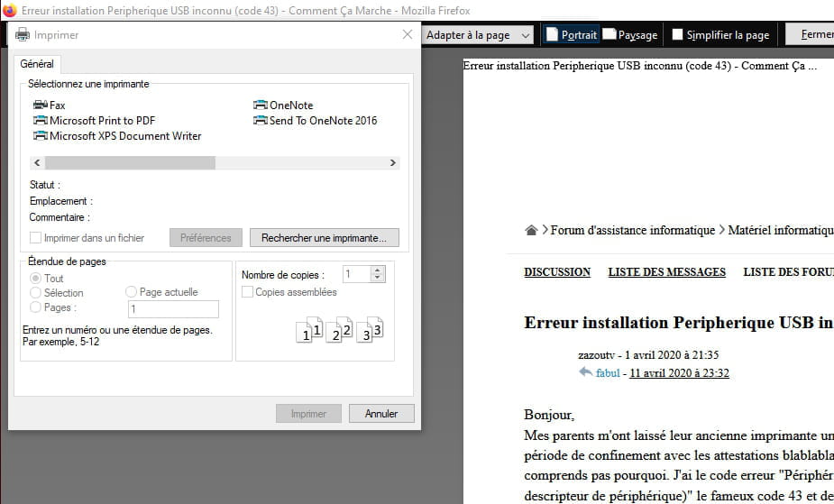
Task: Select the Page actuelle radio button
Action: click(x=131, y=292)
